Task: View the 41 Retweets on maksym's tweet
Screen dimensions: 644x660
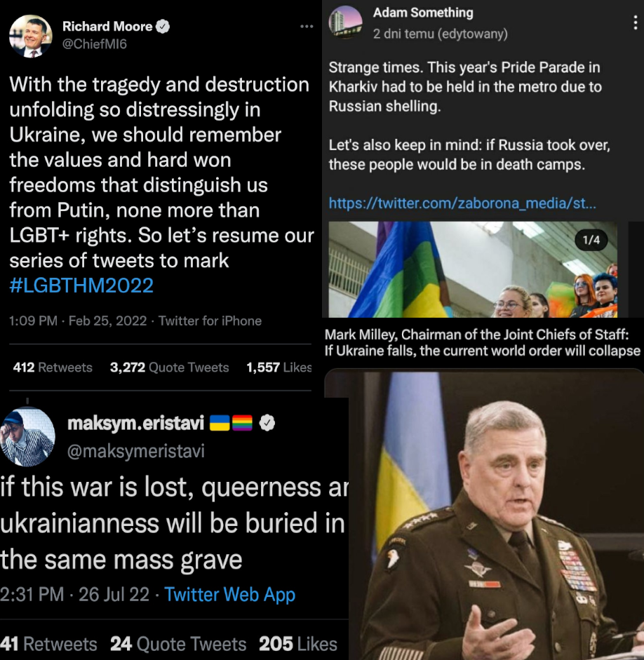Action: [48, 644]
